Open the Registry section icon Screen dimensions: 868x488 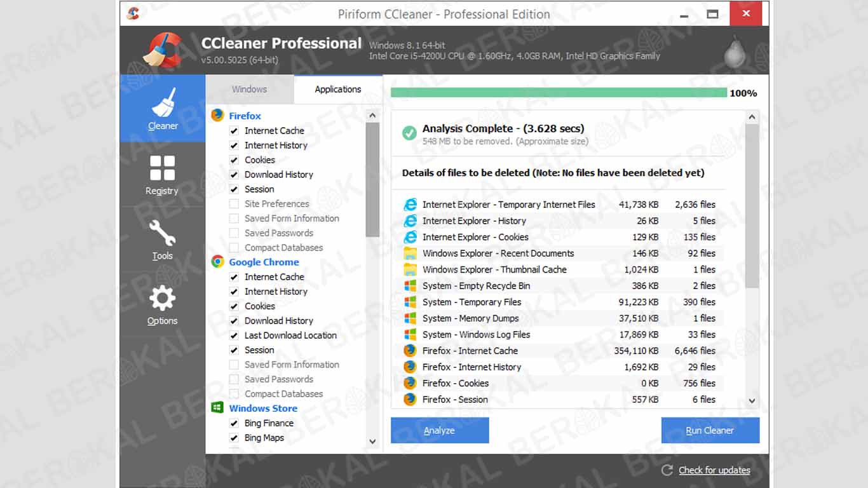(162, 168)
